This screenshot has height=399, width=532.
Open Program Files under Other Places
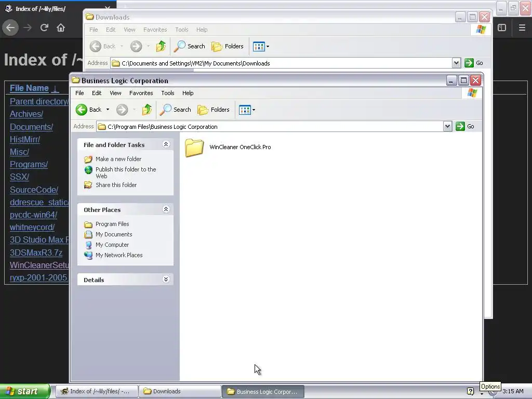(112, 224)
